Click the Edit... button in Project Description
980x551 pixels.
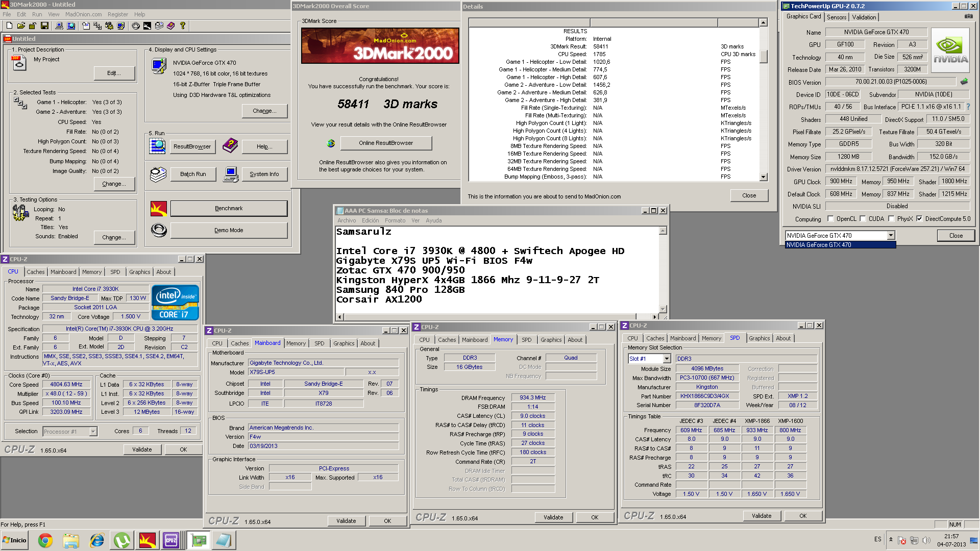(x=114, y=73)
